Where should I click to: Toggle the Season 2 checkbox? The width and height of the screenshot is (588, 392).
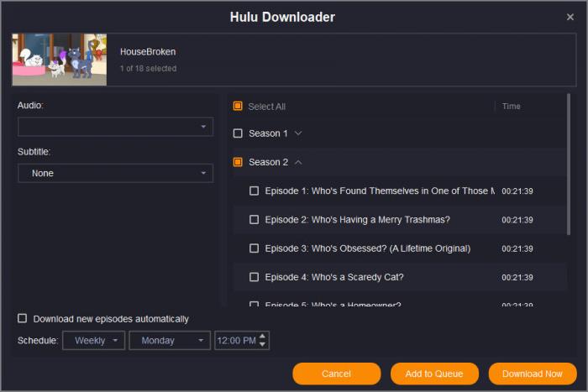tap(238, 162)
